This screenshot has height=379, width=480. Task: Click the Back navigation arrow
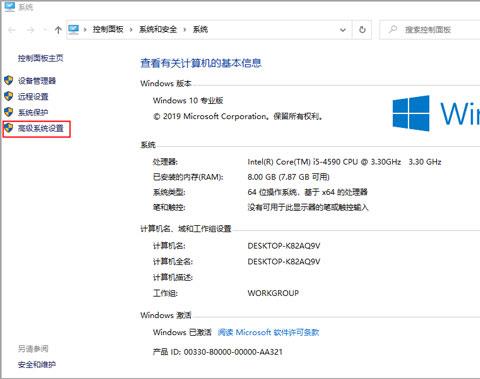[x=12, y=30]
